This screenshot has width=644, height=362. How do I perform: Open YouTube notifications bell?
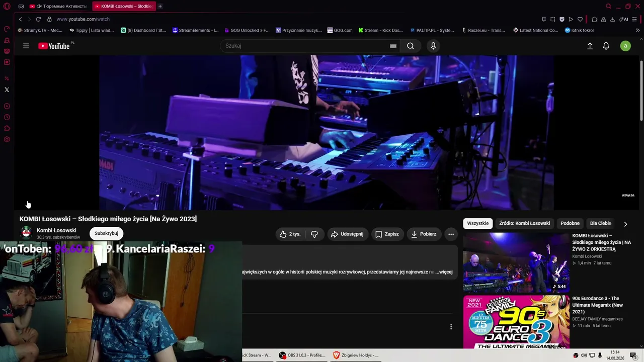click(606, 46)
